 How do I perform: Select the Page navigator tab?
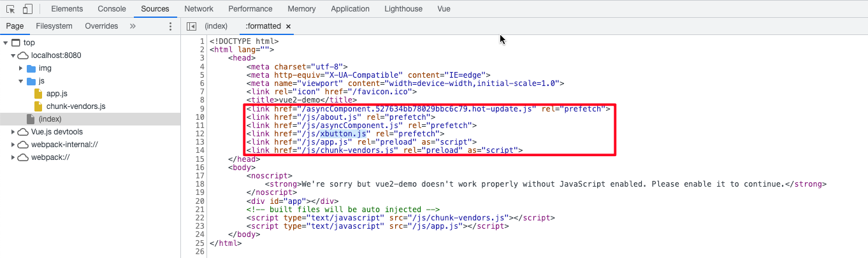pos(15,26)
